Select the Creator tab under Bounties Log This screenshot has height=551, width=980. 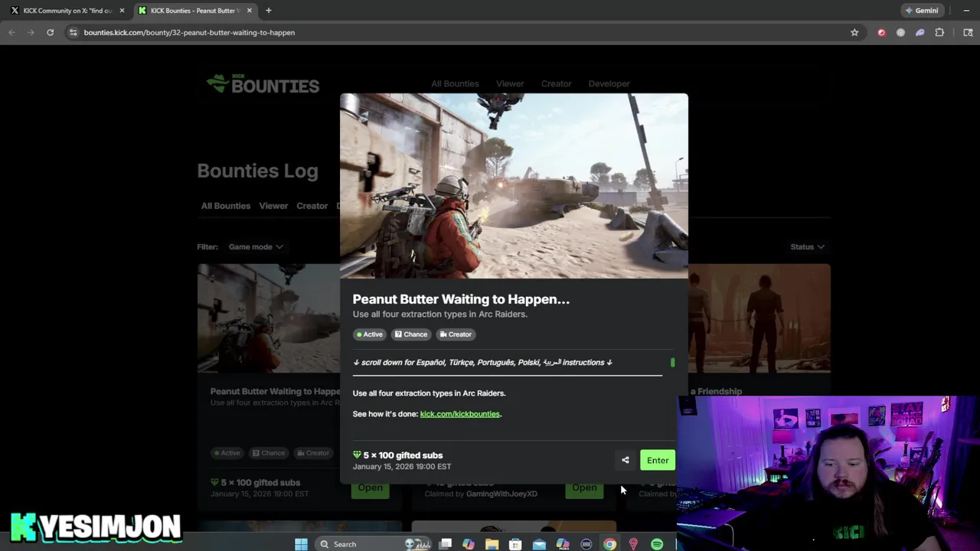(x=312, y=206)
